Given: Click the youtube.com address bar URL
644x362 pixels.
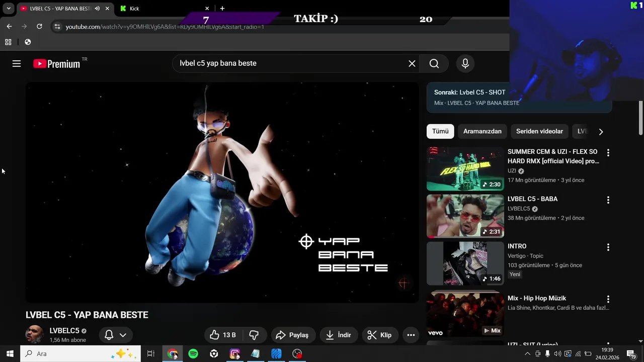Looking at the screenshot, I should pos(165,27).
